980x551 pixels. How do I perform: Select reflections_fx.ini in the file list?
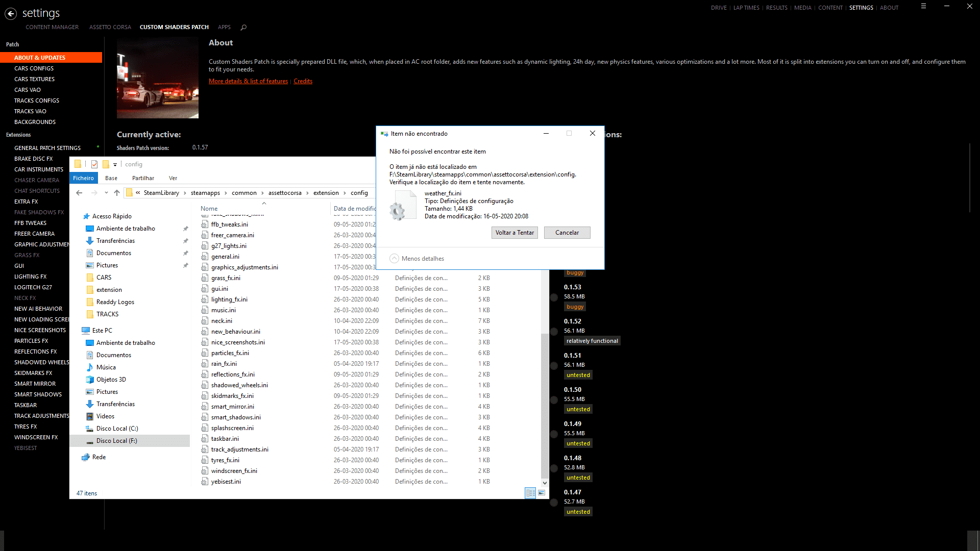pyautogui.click(x=233, y=374)
